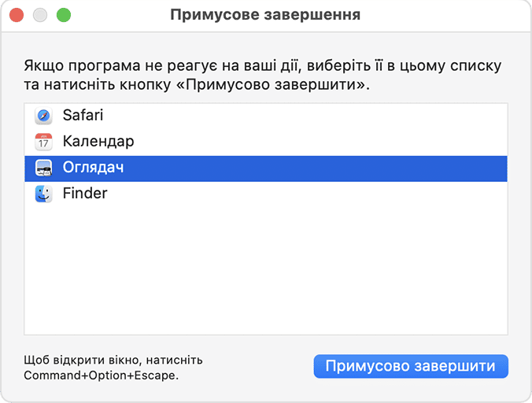Choose the Оглядач name text
The height and width of the screenshot is (403, 532).
click(94, 168)
